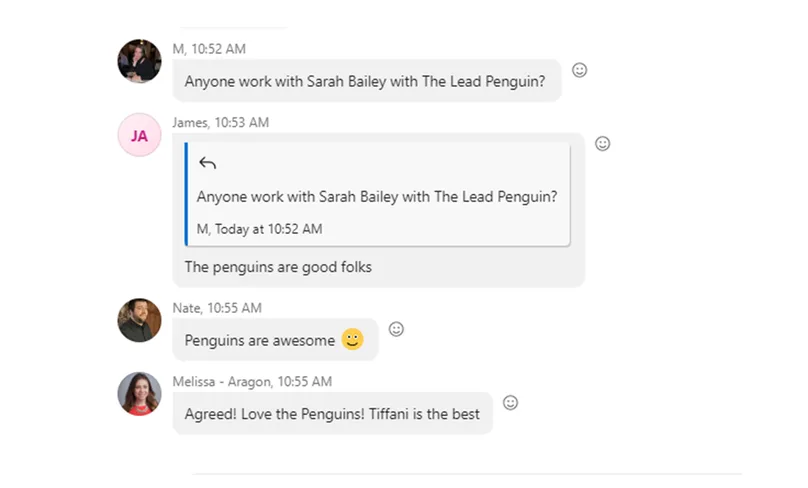Open James's JA initials avatar
The width and height of the screenshot is (808, 488).
(x=139, y=135)
